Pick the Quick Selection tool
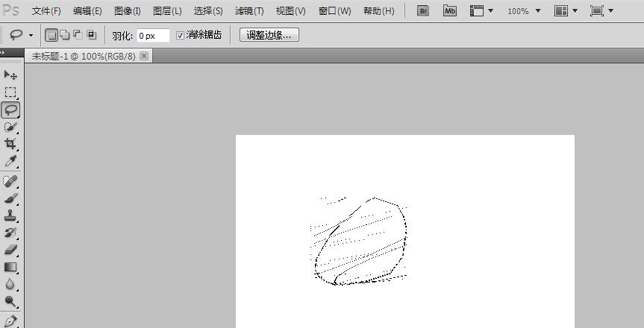 point(10,127)
